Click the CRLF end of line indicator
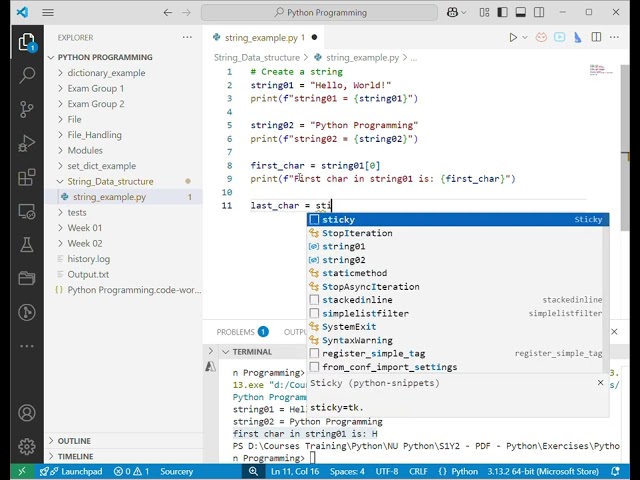The height and width of the screenshot is (480, 640). [418, 471]
